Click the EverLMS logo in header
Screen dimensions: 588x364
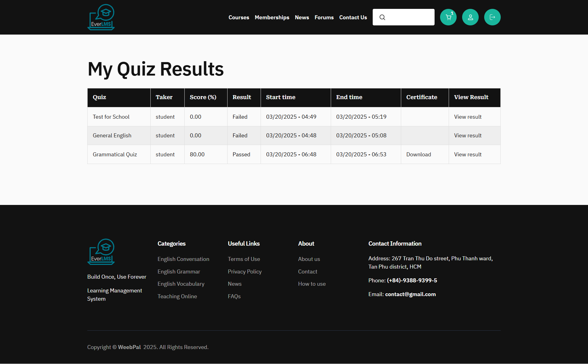(x=101, y=17)
